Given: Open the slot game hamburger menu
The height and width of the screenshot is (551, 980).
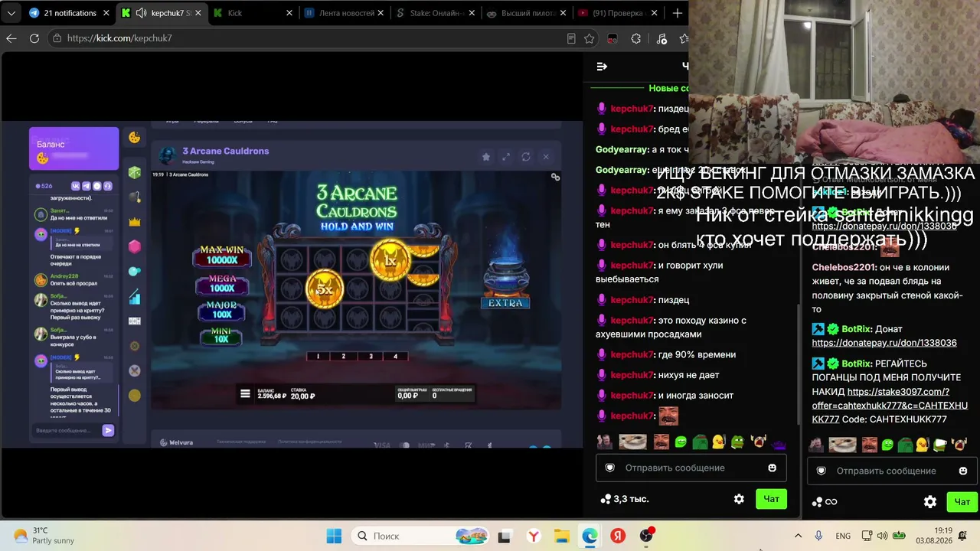Looking at the screenshot, I should point(245,394).
